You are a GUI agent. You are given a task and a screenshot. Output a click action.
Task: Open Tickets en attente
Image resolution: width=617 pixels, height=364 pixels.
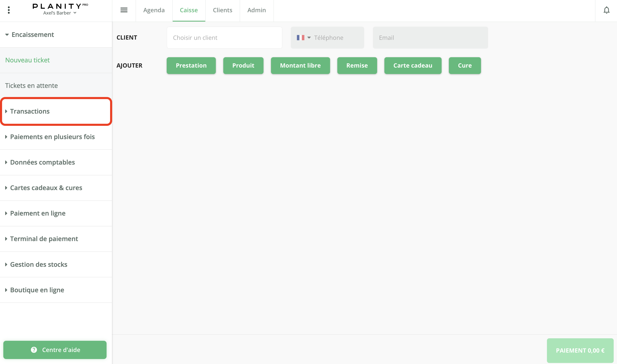(31, 86)
